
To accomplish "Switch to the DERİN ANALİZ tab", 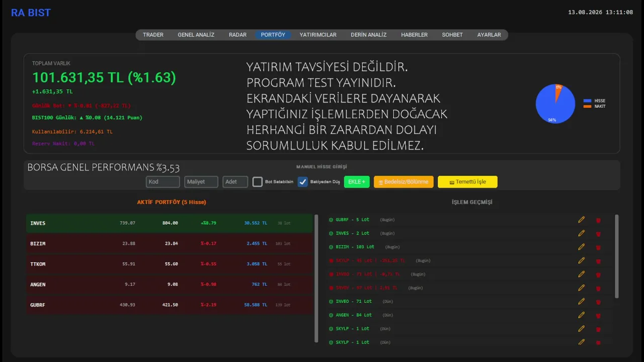I will [369, 35].
